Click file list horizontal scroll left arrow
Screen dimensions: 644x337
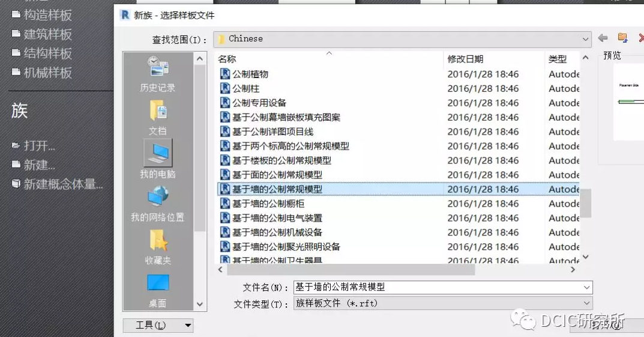(220, 270)
